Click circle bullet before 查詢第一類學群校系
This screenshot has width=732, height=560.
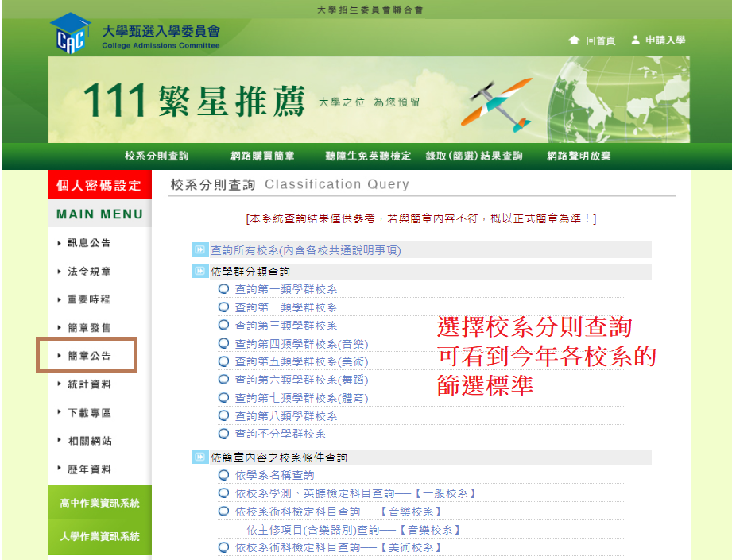(x=223, y=289)
